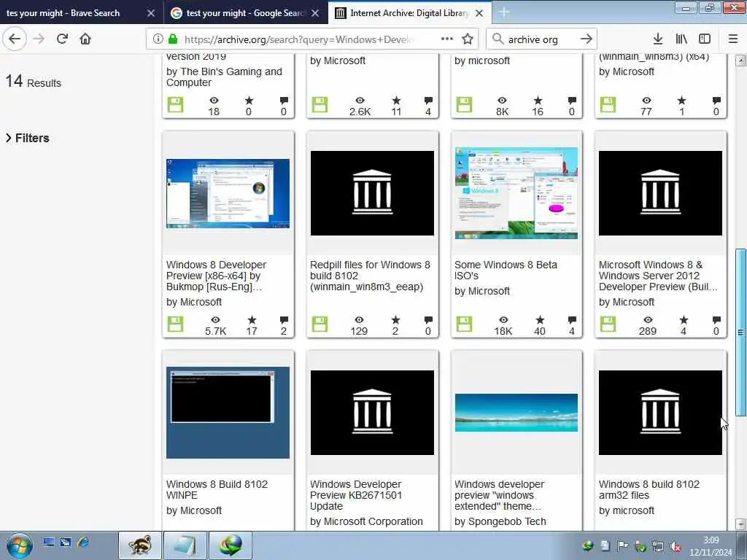Screen dimensions: 747x560
Task: Expand the Filters section
Action: pyautogui.click(x=28, y=138)
